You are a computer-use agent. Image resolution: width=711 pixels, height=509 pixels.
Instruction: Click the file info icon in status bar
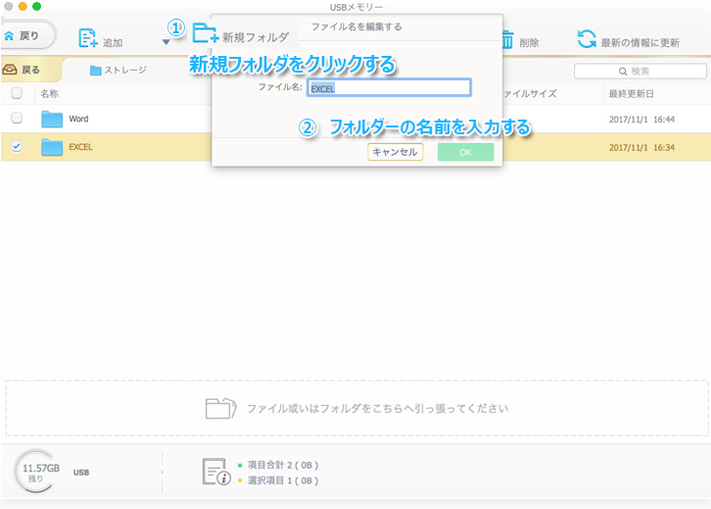[216, 471]
